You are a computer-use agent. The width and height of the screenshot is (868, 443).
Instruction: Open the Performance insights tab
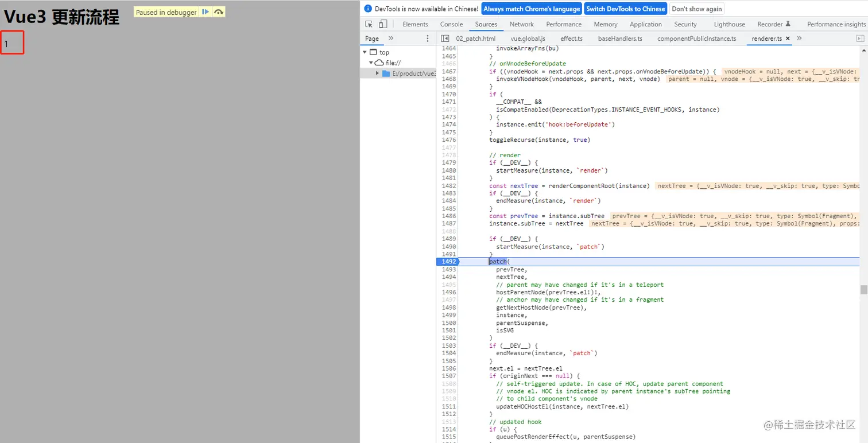[836, 24]
